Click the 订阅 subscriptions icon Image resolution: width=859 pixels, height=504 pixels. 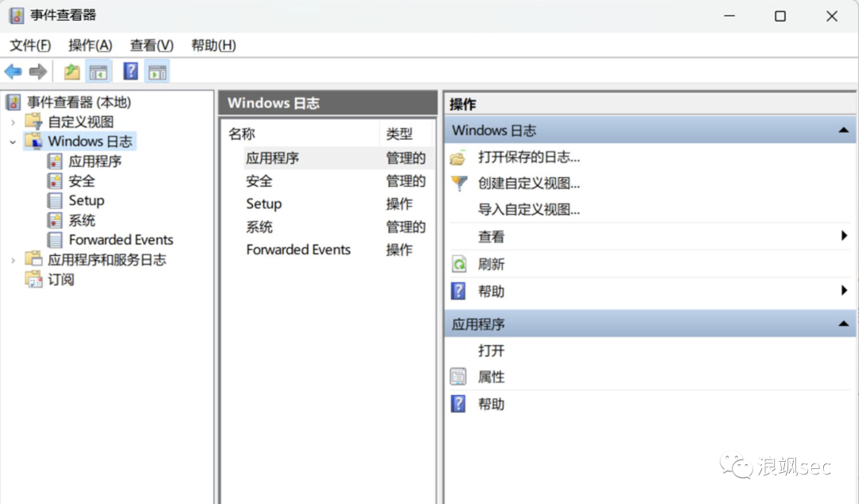pyautogui.click(x=34, y=279)
